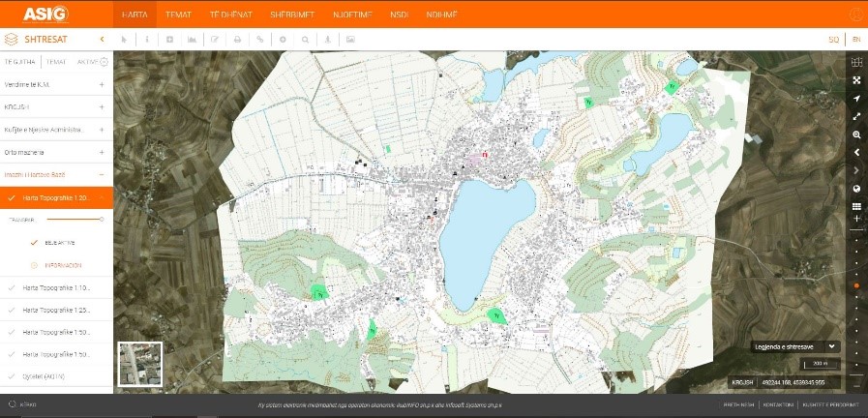The image size is (868, 418).
Task: Switch to AKTIVE layers tab
Action: [x=87, y=62]
